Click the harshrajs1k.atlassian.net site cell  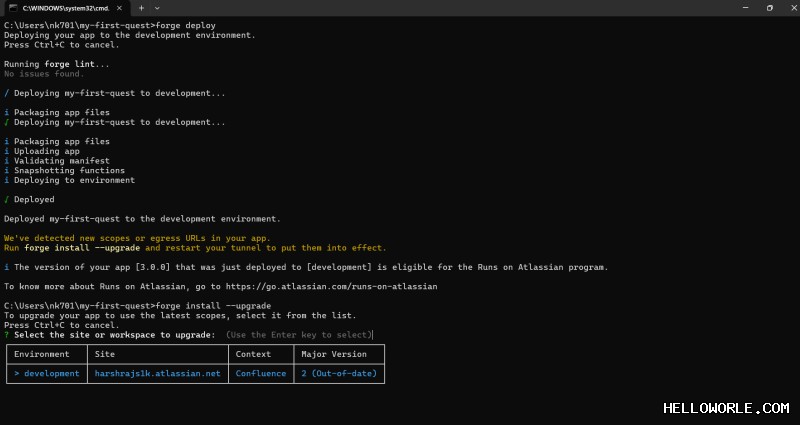[x=158, y=373]
